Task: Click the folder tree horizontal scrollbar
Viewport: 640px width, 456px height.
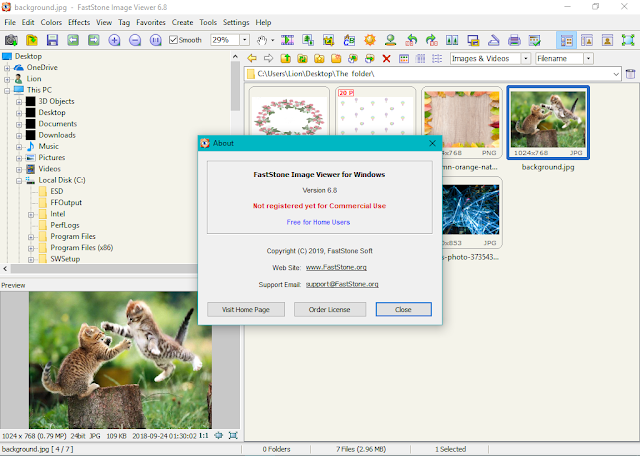Action: 104,269
